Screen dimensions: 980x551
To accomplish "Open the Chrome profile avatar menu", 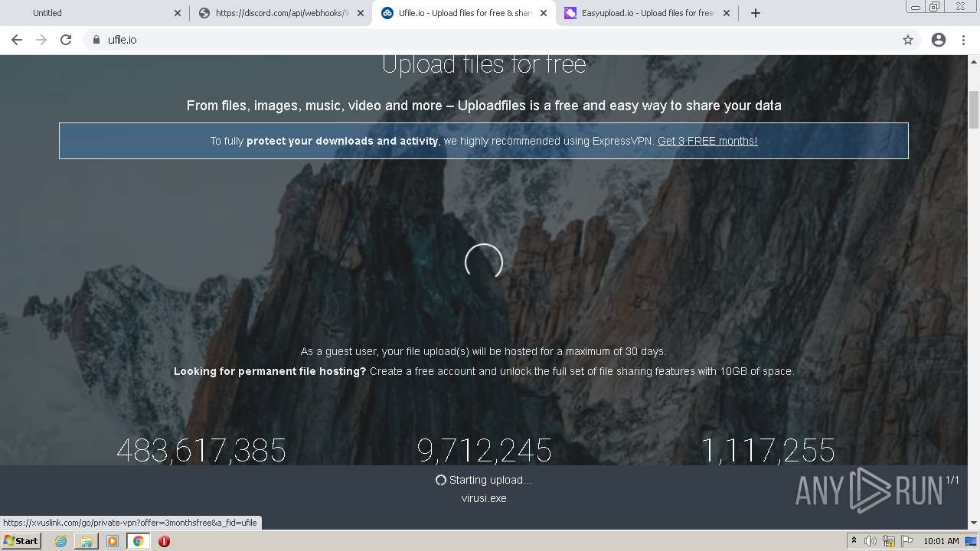I will click(939, 40).
